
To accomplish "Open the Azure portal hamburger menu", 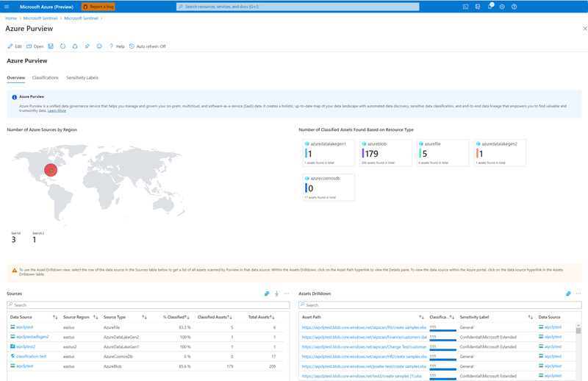I will coord(7,7).
